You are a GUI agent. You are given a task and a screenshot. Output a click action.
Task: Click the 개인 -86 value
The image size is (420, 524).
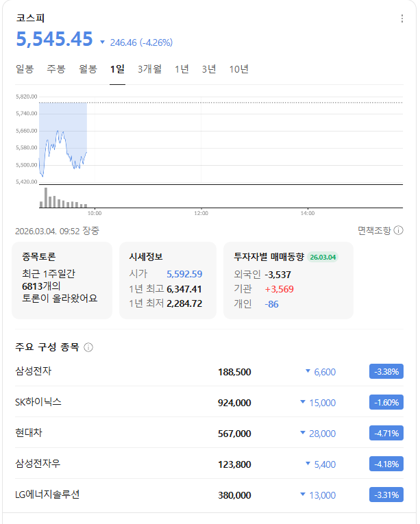271,304
